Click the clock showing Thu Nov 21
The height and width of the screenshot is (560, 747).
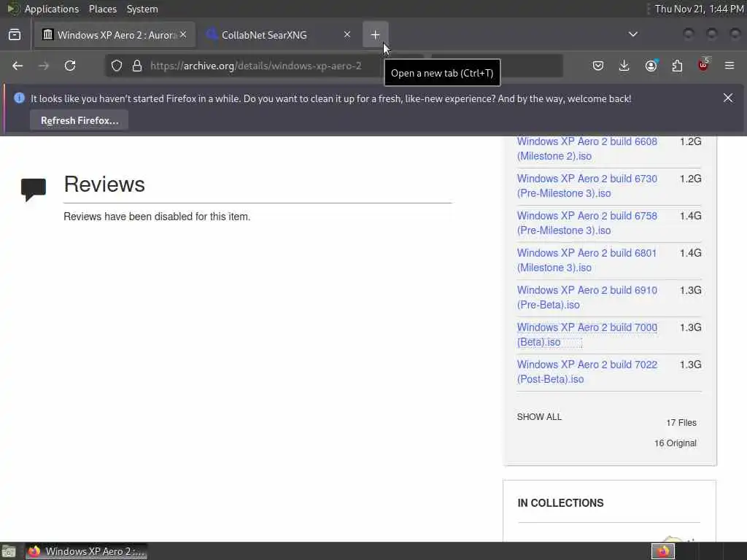coord(698,9)
